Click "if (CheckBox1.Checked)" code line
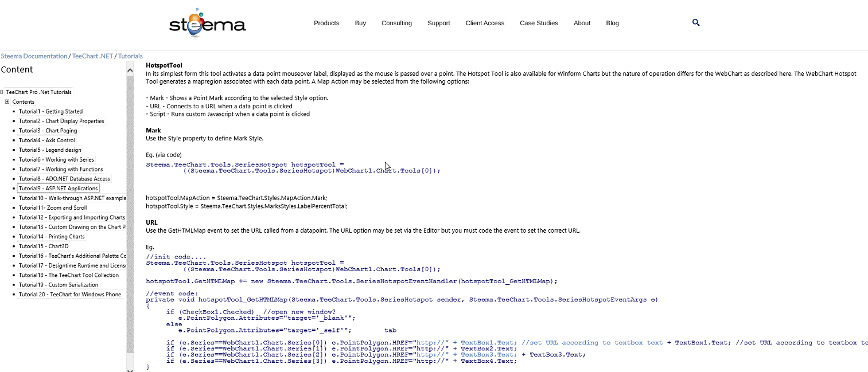The height and width of the screenshot is (372, 868). (x=251, y=312)
